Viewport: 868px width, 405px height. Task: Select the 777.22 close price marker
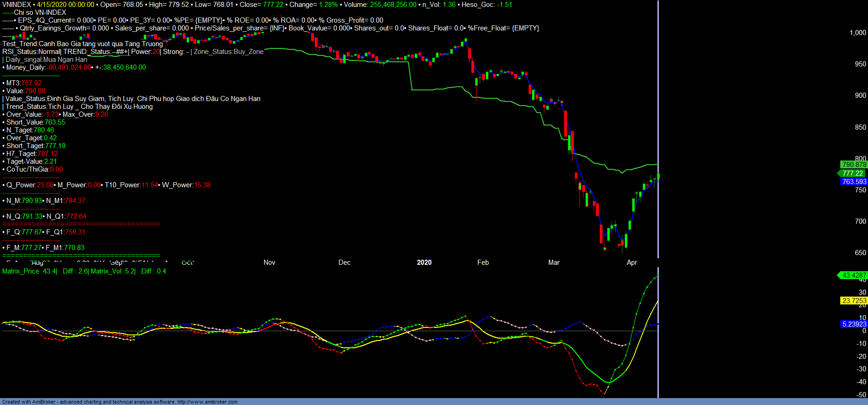point(852,173)
